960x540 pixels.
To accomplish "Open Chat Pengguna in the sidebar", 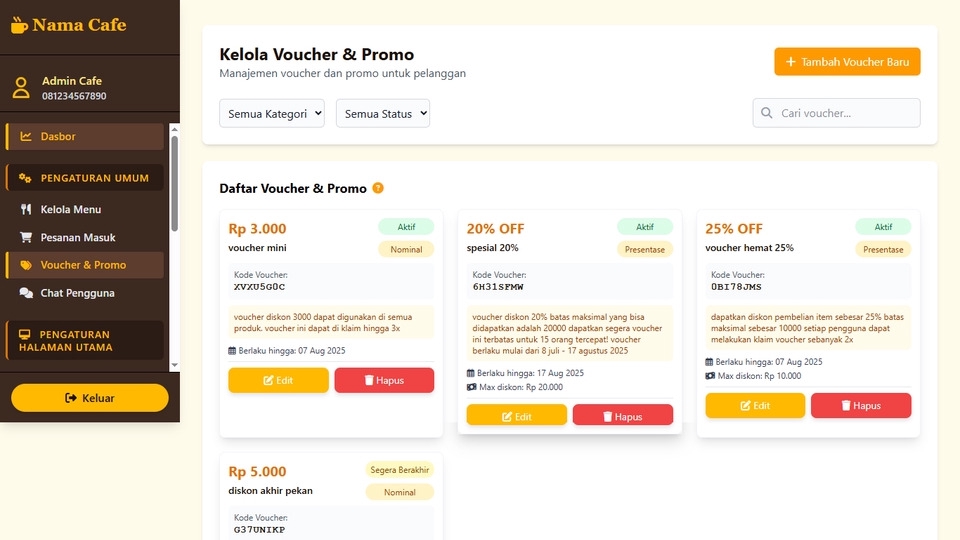I will [x=77, y=293].
